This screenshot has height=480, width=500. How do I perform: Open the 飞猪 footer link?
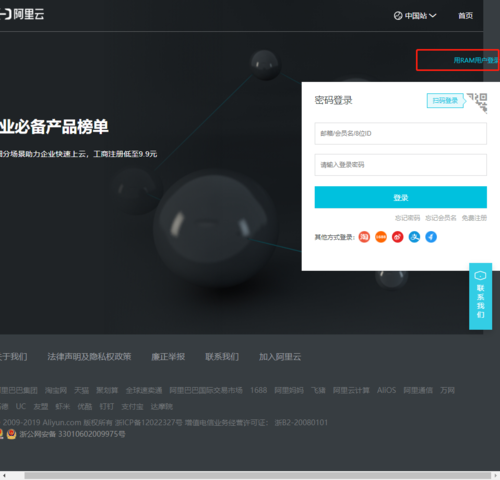pyautogui.click(x=318, y=390)
